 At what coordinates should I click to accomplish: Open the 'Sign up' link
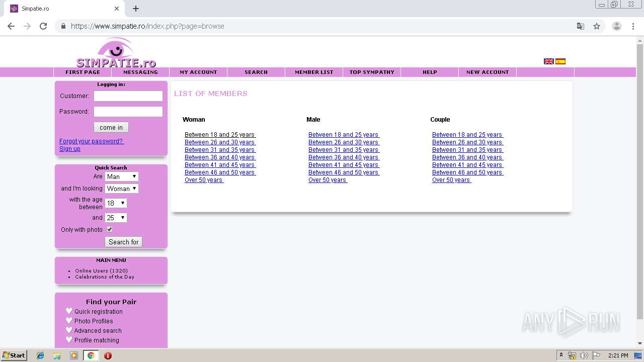70,149
